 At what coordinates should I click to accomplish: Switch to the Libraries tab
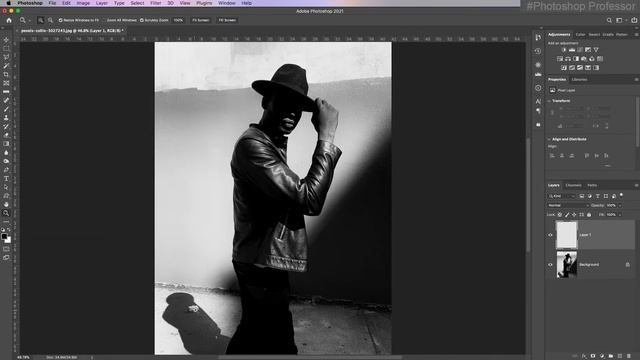tap(580, 80)
